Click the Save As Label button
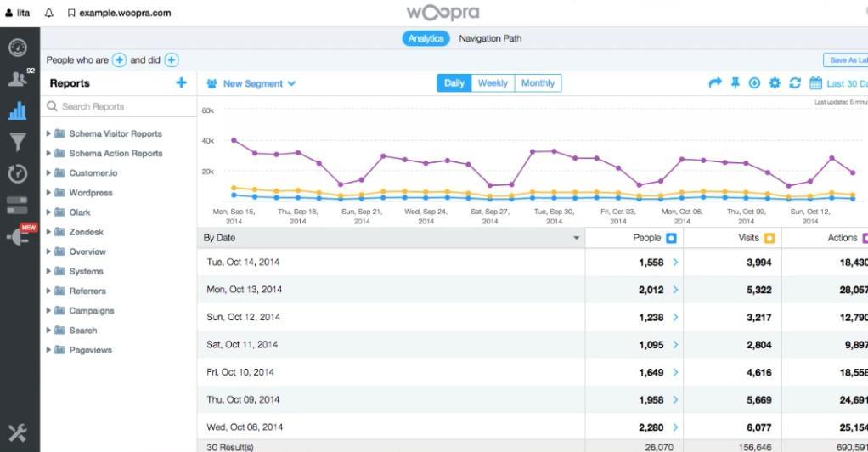 pyautogui.click(x=845, y=59)
